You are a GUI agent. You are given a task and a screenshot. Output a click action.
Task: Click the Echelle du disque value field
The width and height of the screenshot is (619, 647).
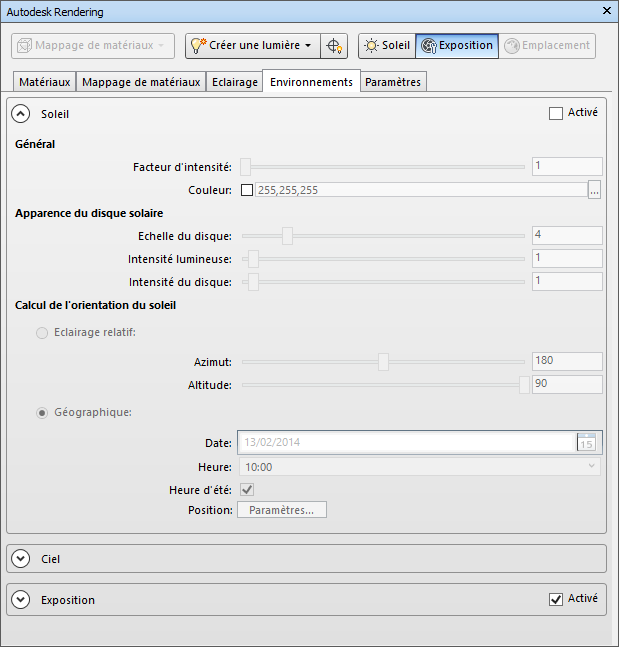567,235
